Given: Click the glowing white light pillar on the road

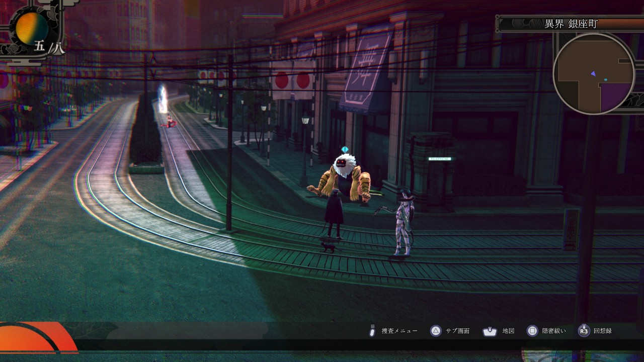Looking at the screenshot, I should 163,99.
